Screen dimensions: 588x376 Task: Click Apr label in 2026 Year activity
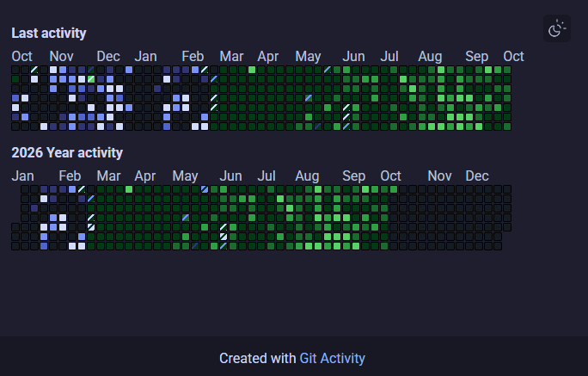pos(145,176)
